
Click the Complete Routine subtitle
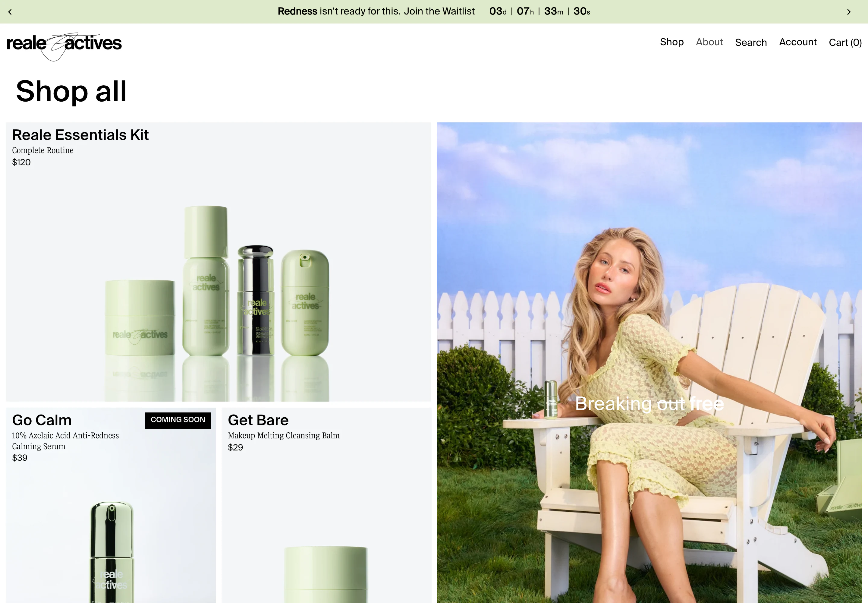pos(43,150)
